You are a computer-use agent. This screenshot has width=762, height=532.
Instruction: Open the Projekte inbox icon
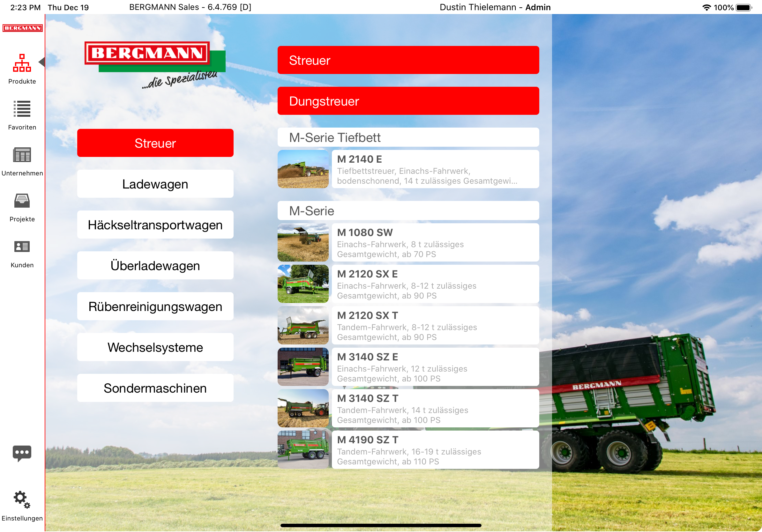pos(22,201)
